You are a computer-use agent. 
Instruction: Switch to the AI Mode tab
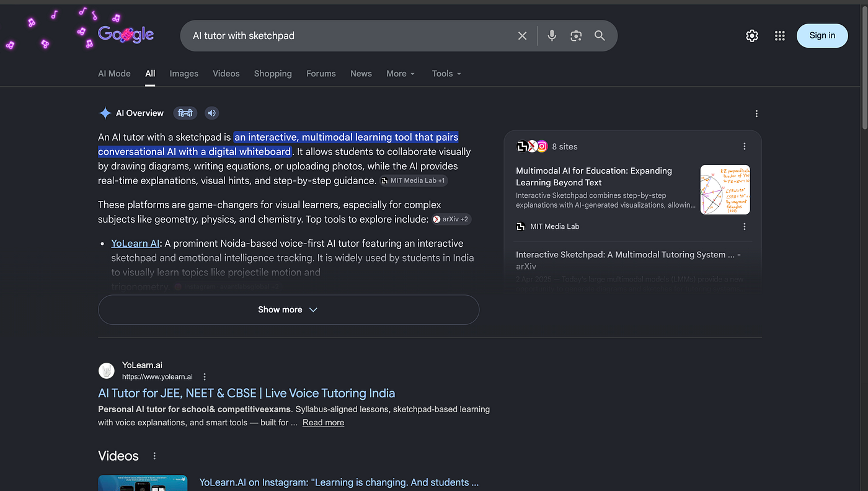point(114,73)
